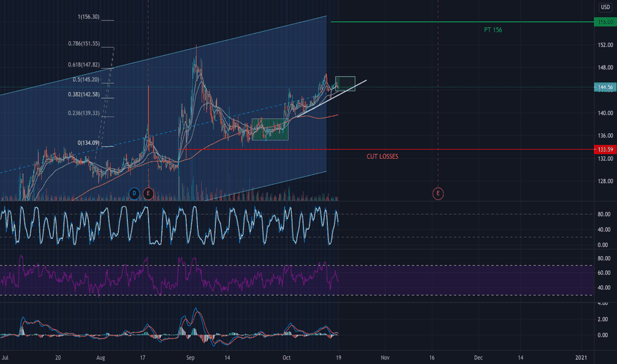This screenshot has height=364, width=617.
Task: Select the current price label 144.56
Action: pyautogui.click(x=605, y=87)
